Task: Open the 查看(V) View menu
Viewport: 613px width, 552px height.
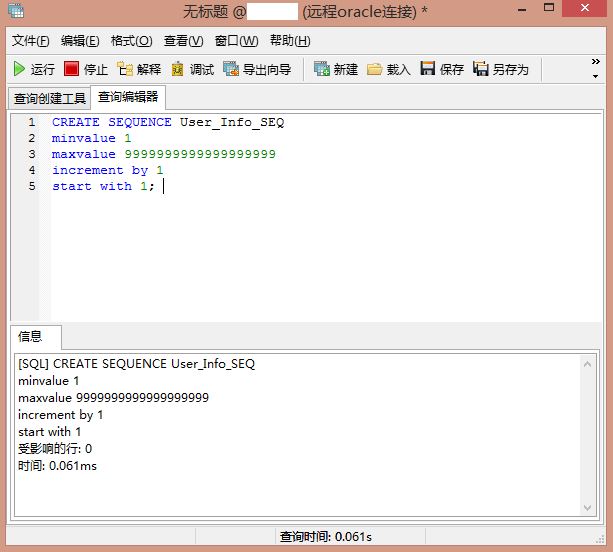Action: tap(183, 41)
